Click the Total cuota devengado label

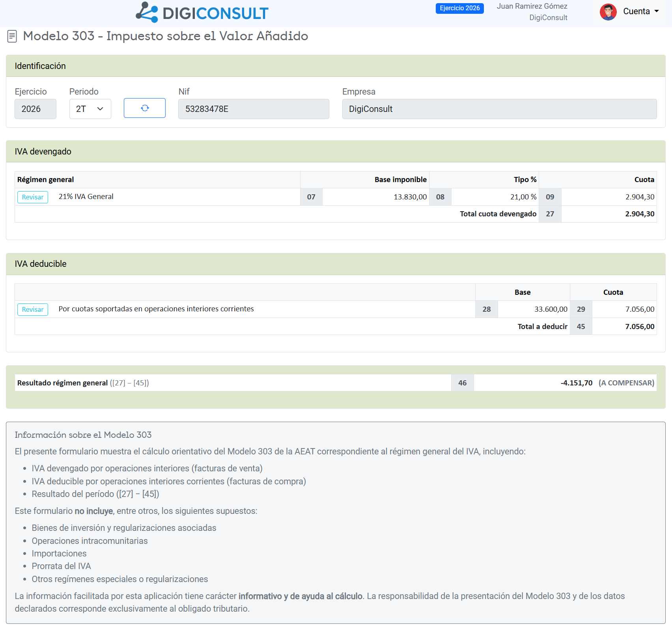pyautogui.click(x=498, y=214)
